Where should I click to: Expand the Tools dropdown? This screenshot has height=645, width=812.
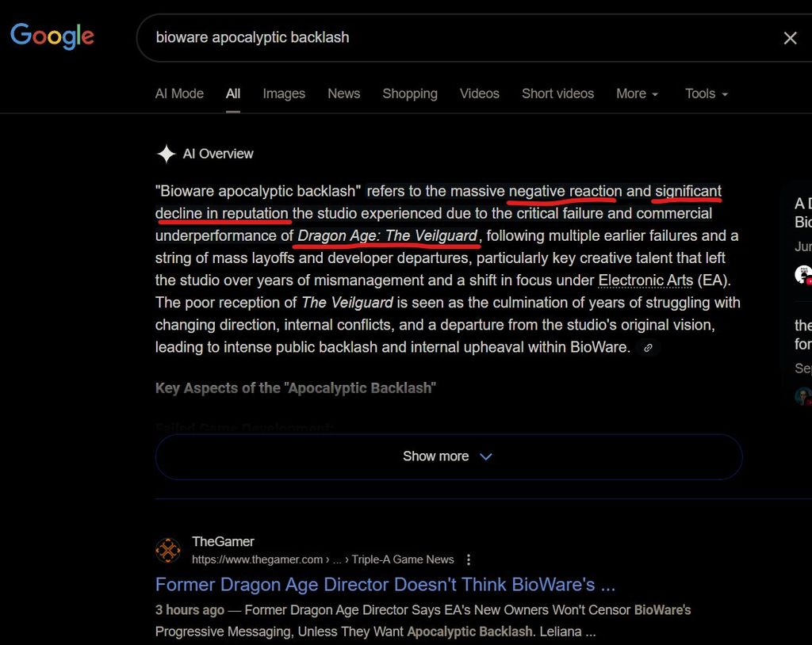tap(707, 94)
